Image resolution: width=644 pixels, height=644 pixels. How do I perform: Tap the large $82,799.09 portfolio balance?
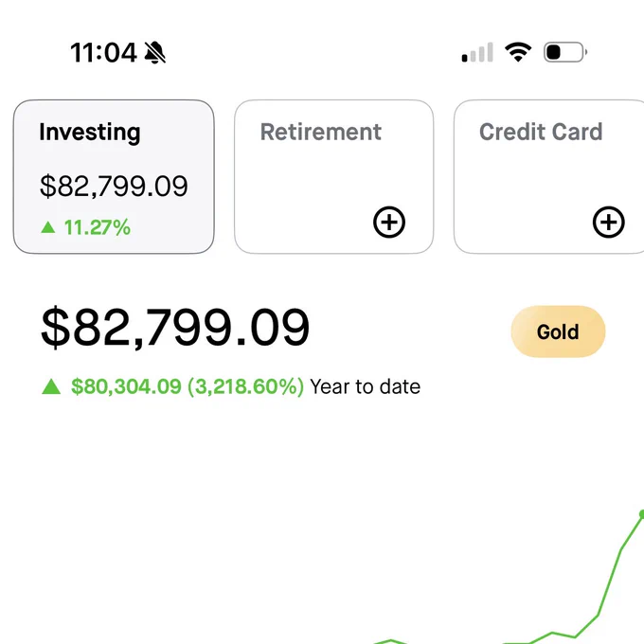[x=175, y=328]
